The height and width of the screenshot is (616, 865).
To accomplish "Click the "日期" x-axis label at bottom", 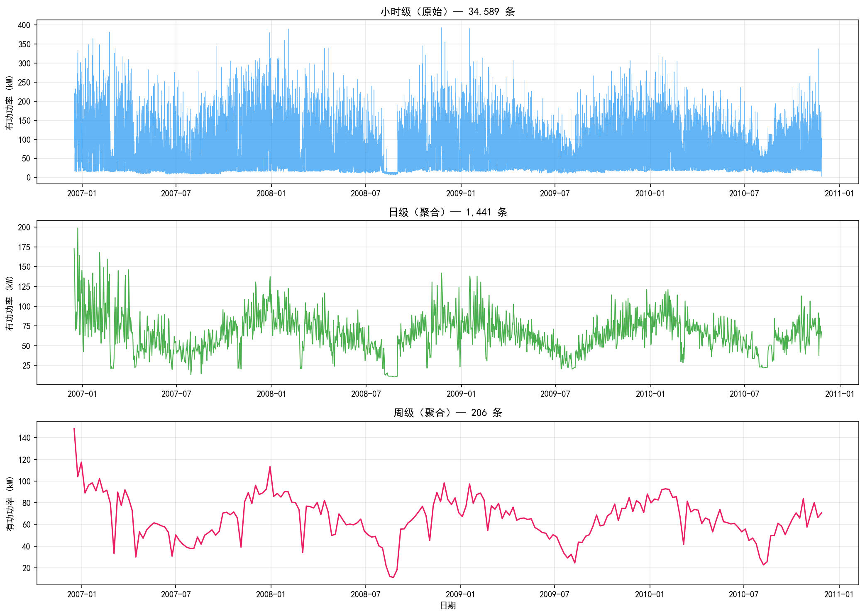I will tap(448, 606).
